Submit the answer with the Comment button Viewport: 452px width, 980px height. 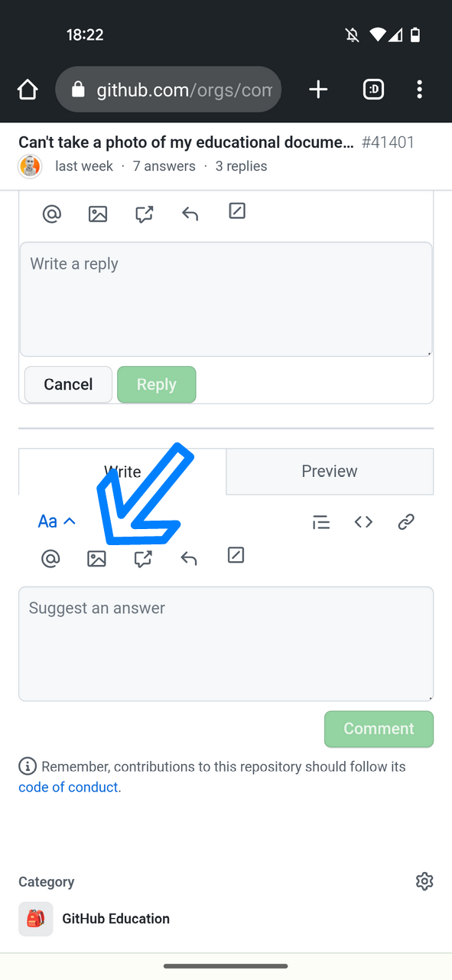pyautogui.click(x=379, y=729)
